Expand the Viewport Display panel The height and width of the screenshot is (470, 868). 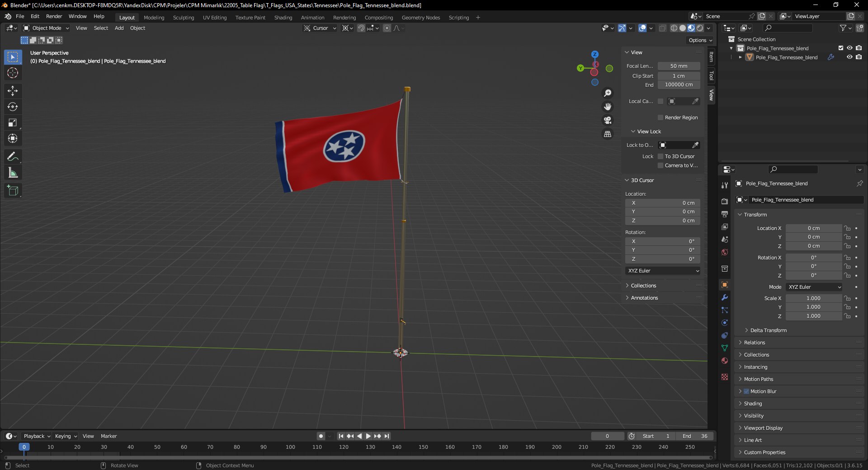click(x=763, y=428)
